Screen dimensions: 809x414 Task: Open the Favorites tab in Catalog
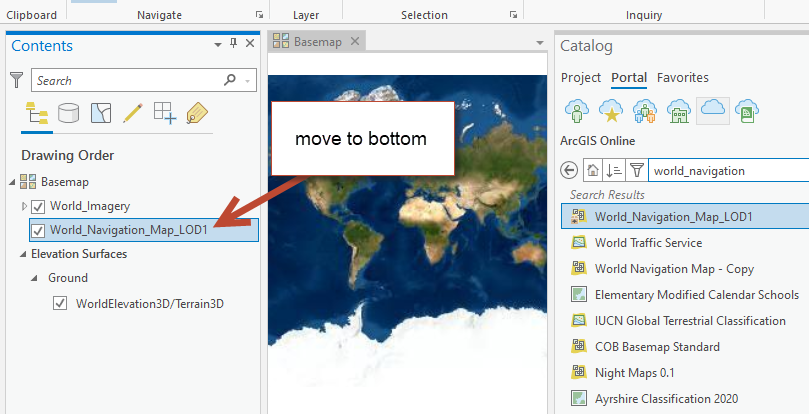point(682,77)
